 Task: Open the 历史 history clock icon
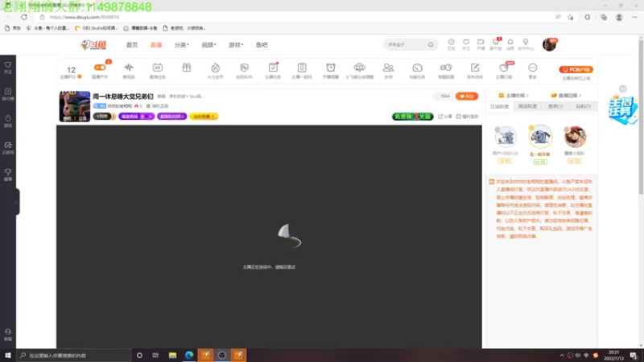[452, 44]
